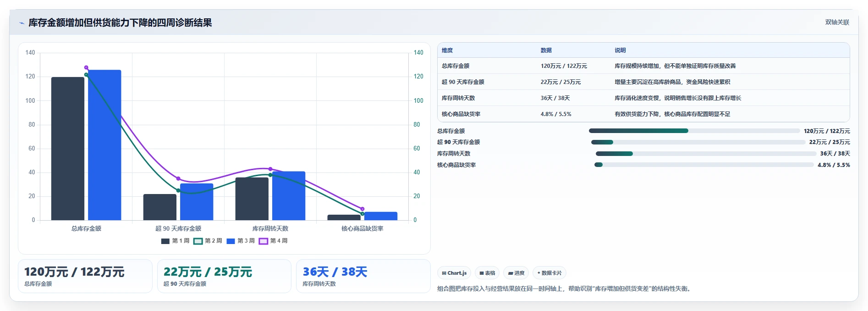Viewport: 868px width, 311px height.
Task: Click the dark 总库存金额 bar in chart
Action: point(68,149)
